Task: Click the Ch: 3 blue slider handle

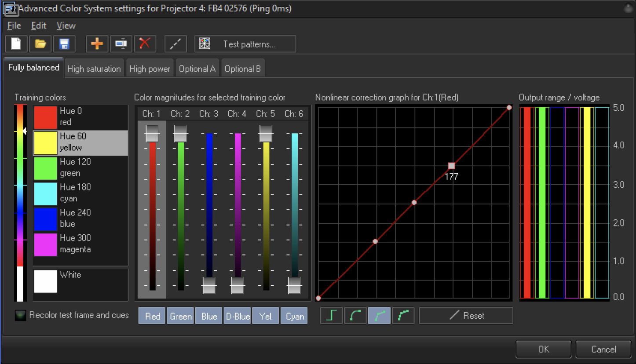Action: tap(209, 285)
